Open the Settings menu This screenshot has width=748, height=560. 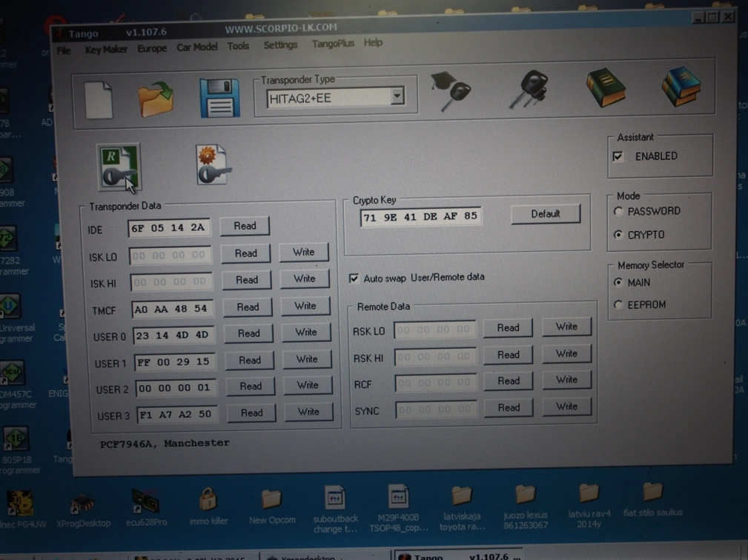(280, 44)
